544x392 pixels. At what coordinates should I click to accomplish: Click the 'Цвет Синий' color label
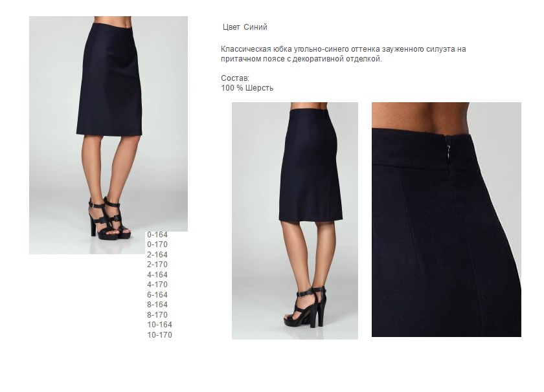click(x=245, y=27)
